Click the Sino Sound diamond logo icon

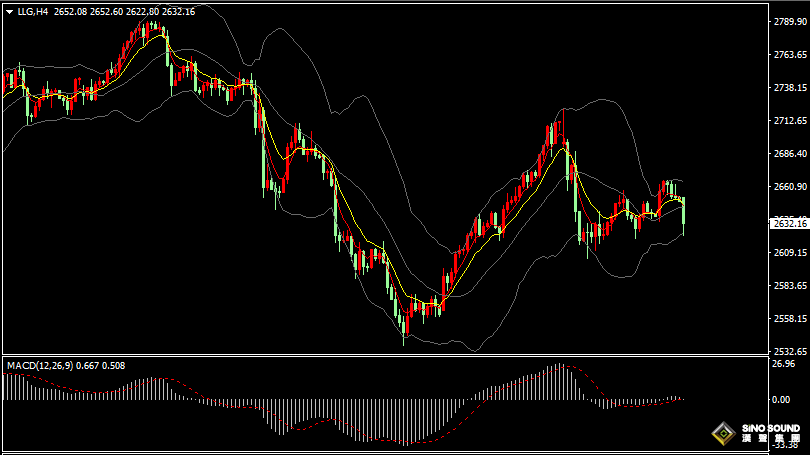[x=724, y=433]
